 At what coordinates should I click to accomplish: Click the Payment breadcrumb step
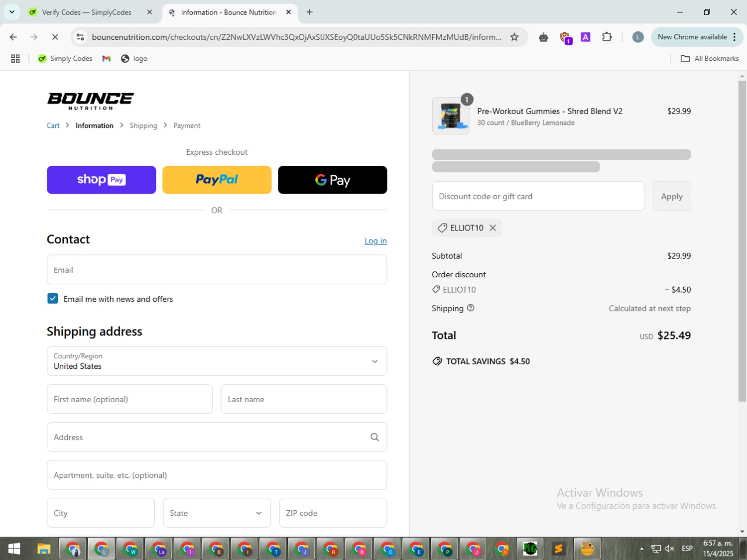pos(187,125)
